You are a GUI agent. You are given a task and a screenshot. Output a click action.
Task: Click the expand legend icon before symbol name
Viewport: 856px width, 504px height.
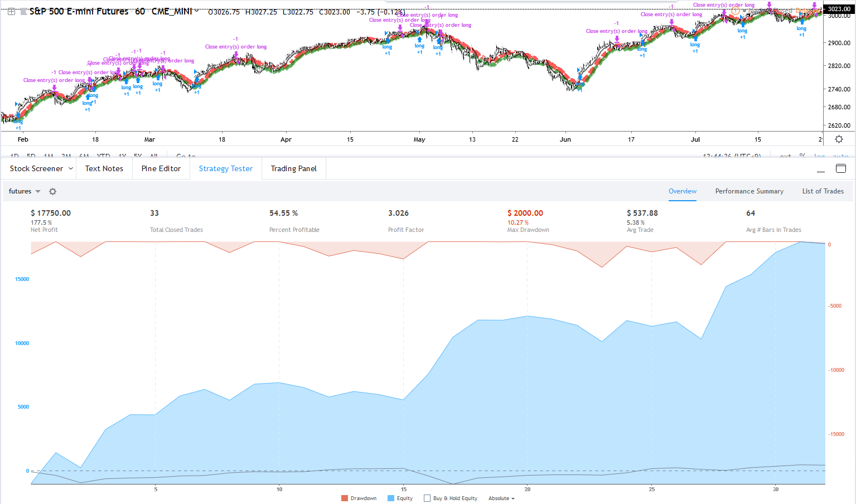[11, 11]
